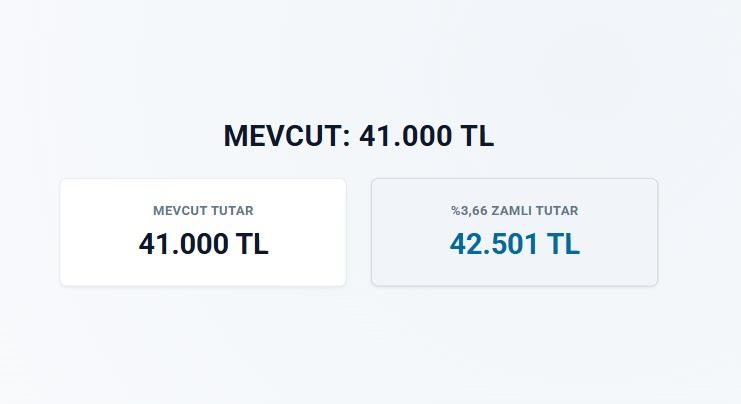
Task: Click the MEVCUT: 41.000 TL heading
Action: [359, 136]
